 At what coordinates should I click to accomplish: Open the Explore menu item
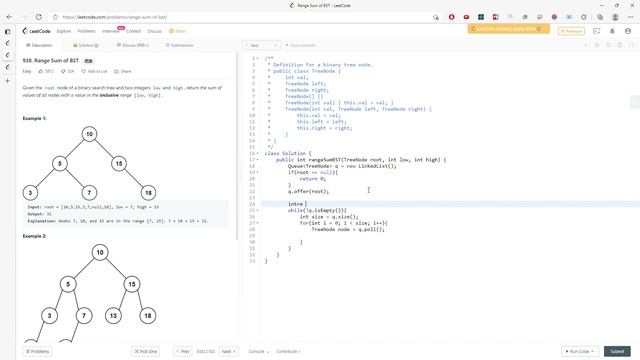[64, 31]
